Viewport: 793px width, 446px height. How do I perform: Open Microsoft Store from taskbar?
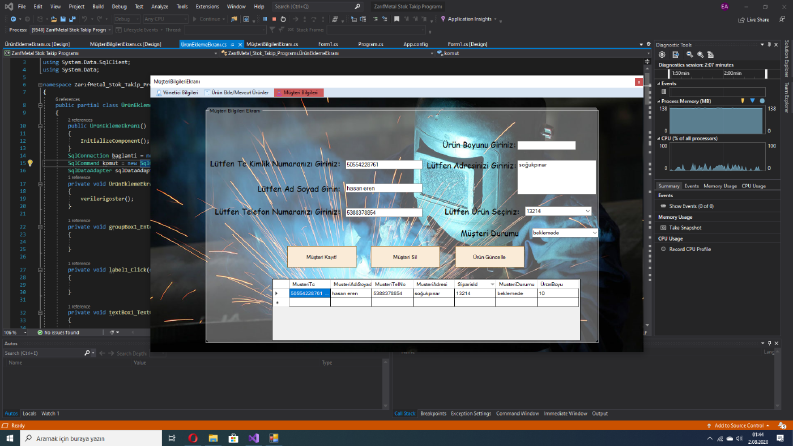pos(233,438)
